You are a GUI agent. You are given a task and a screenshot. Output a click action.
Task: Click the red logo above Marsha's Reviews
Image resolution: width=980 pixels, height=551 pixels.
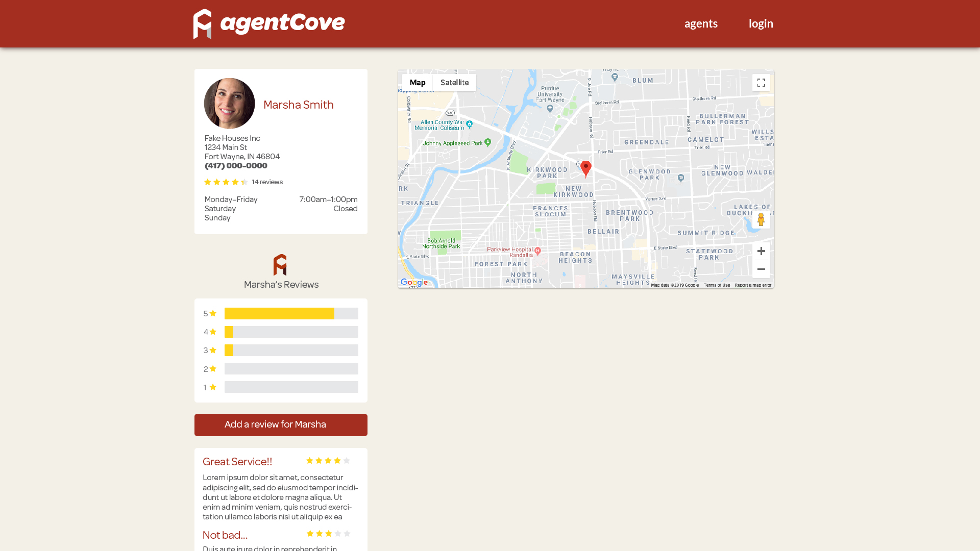pos(280,265)
